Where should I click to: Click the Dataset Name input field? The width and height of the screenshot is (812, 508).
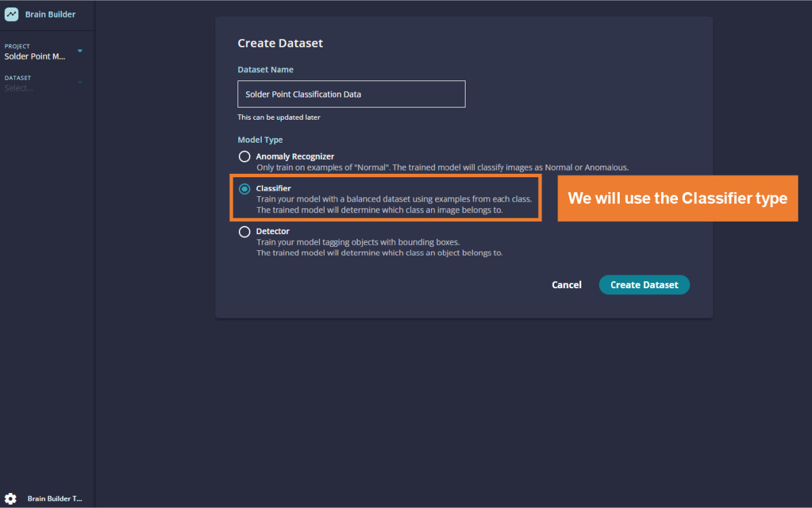pos(351,94)
